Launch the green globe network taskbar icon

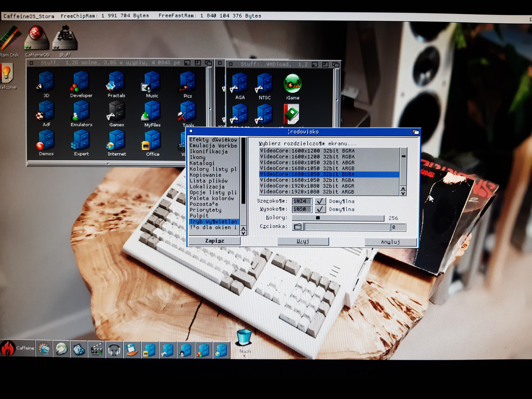pos(61,349)
